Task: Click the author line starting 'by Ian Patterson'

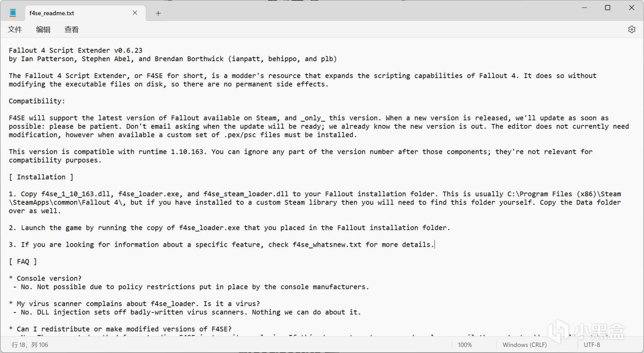Action: 173,59
